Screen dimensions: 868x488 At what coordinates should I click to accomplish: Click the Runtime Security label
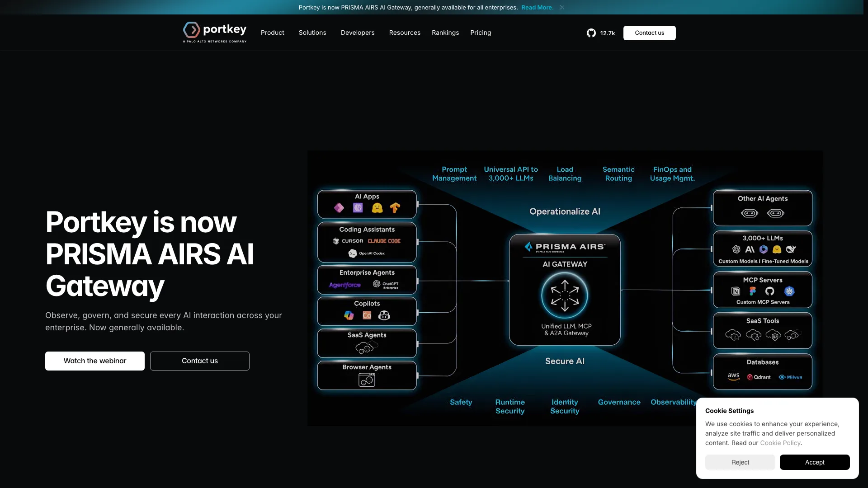510,407
